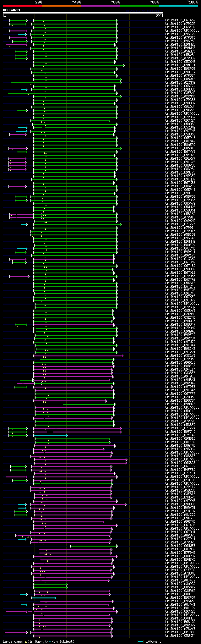Image resolution: width=201 pixels, height=644 pixels.
Task: Select the UniRef100_Q9LQU4 label
Action: click(x=180, y=107)
